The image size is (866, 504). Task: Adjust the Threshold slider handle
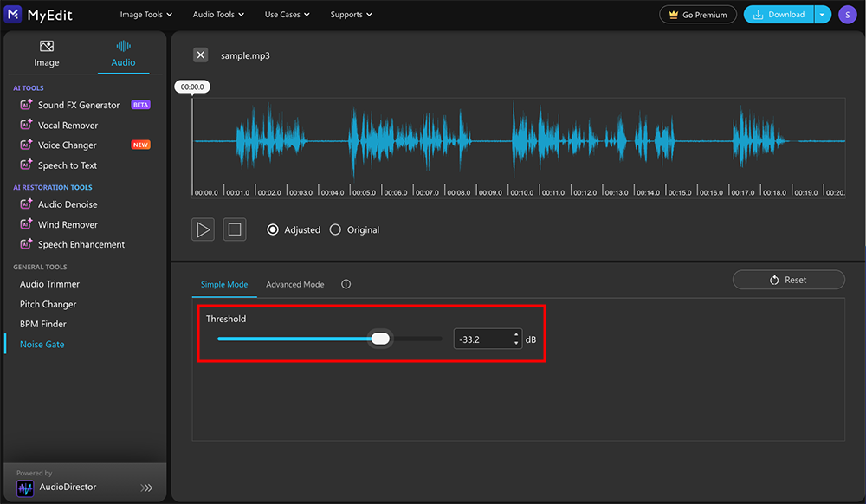click(381, 339)
